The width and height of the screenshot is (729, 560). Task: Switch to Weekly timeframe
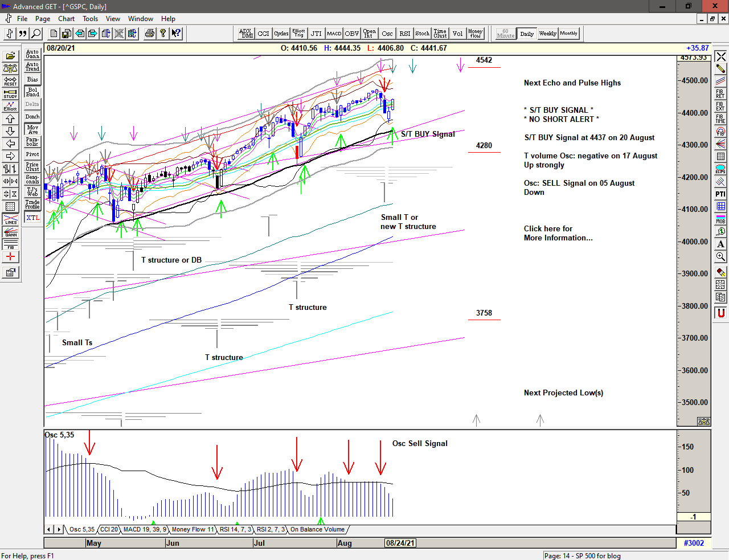tap(547, 34)
